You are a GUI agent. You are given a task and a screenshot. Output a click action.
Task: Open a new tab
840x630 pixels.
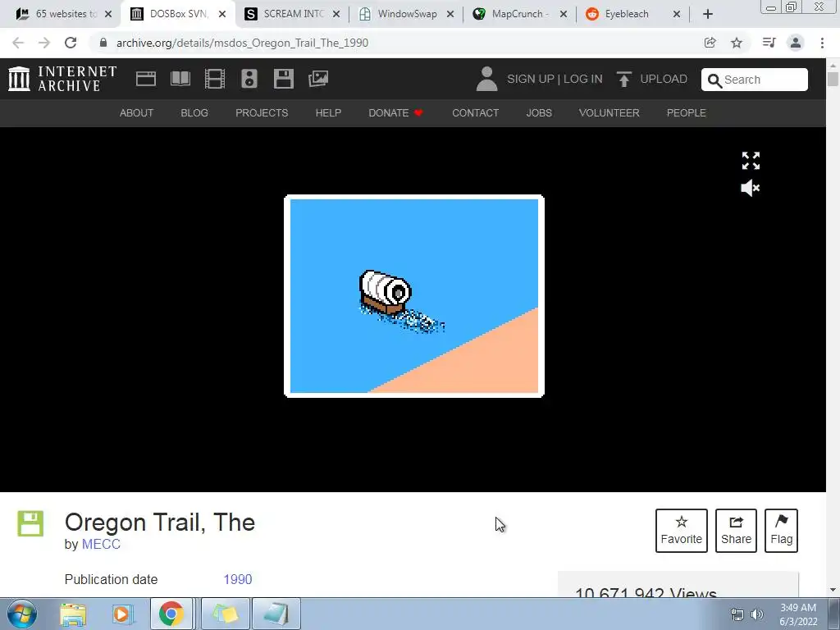click(708, 14)
